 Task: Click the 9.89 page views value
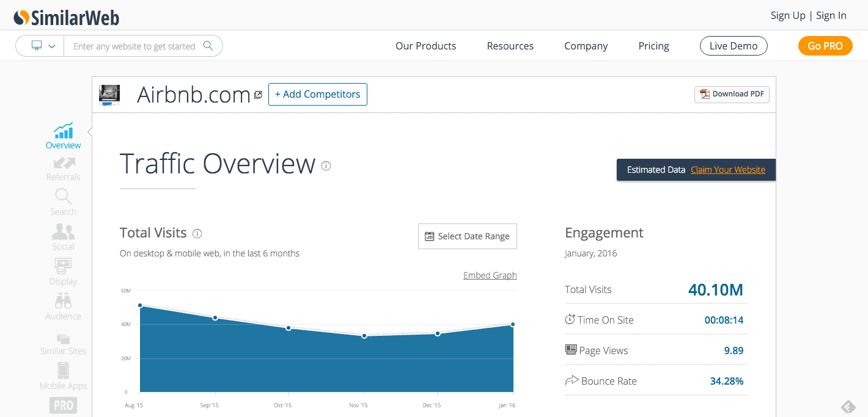(x=734, y=350)
